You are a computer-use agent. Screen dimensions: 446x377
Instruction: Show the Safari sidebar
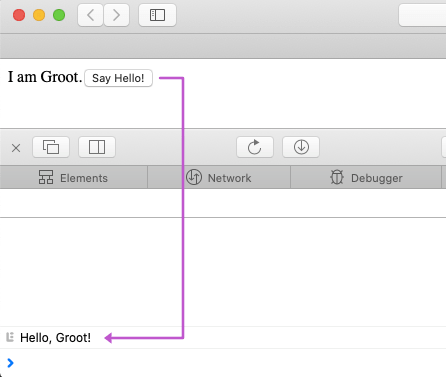click(157, 15)
